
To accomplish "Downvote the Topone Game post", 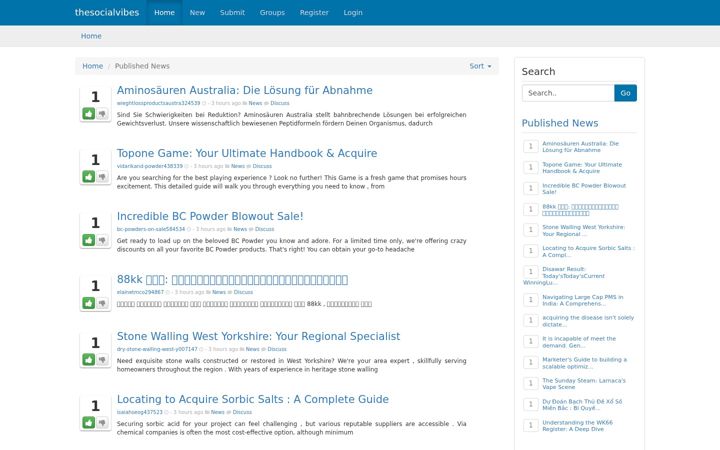I will [102, 176].
